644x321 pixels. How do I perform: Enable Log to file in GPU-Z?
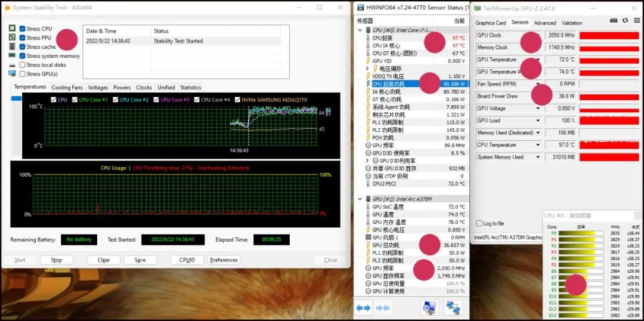coord(479,223)
